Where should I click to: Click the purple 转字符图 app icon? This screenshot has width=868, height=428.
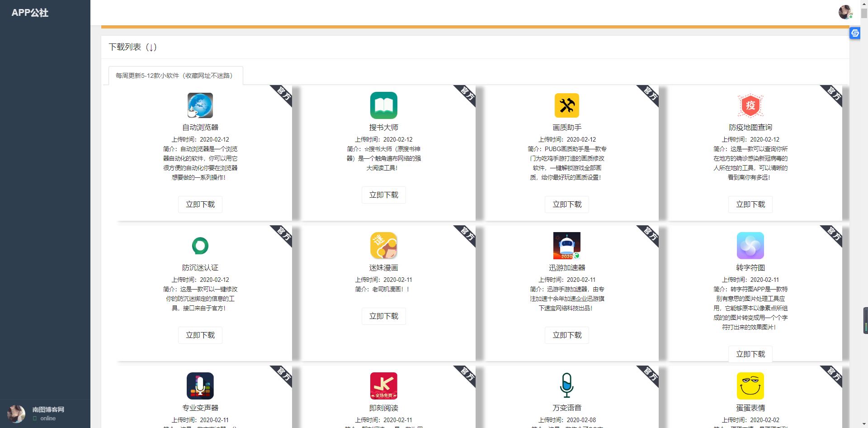point(750,246)
